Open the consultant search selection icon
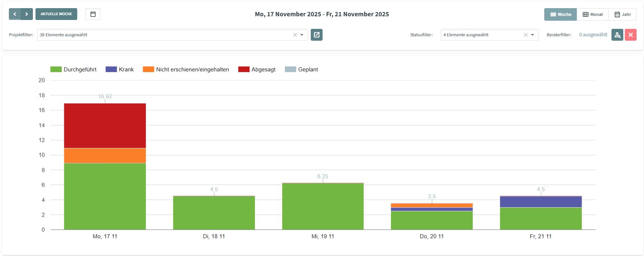The width and height of the screenshot is (644, 256). [617, 35]
